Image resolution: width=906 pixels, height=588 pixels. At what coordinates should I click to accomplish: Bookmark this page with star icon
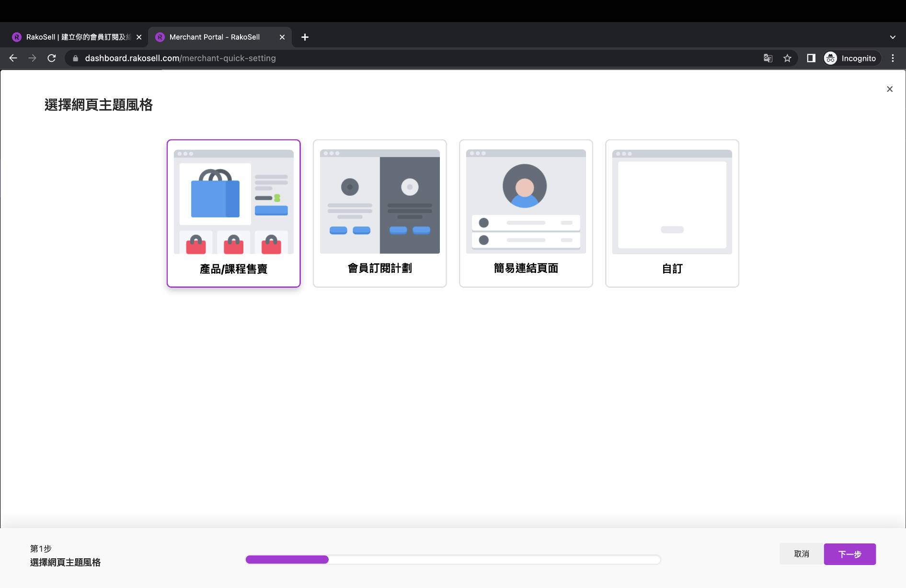[x=787, y=58]
